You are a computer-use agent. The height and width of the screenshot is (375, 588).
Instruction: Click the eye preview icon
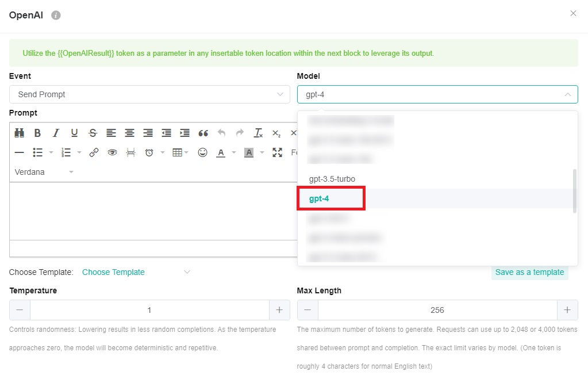tap(112, 152)
